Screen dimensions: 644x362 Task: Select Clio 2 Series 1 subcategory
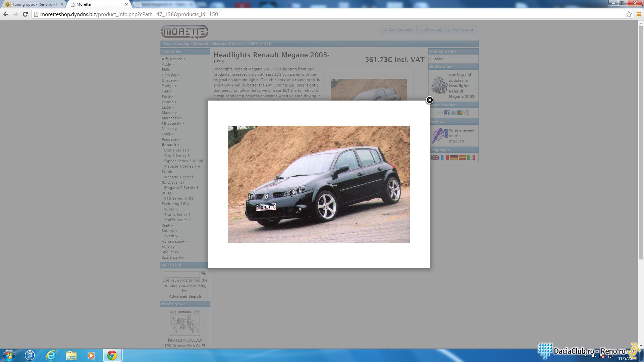177,156
